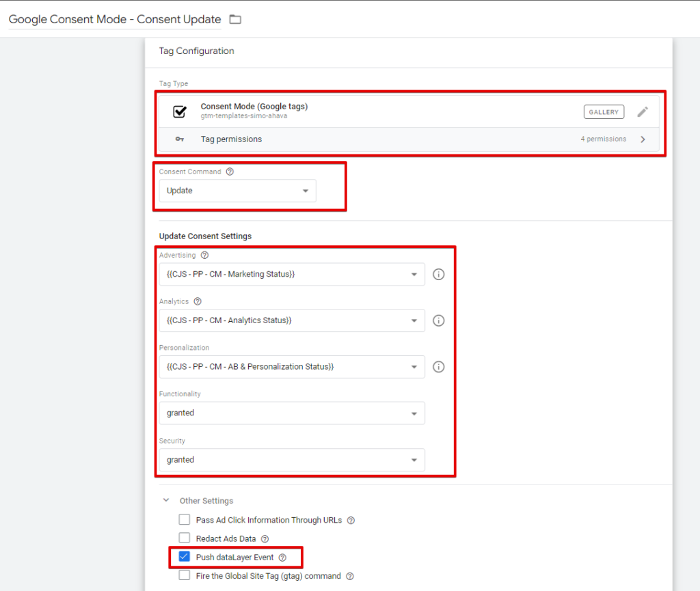
Task: Check Fire the Global Site Tag command
Action: [x=185, y=575]
